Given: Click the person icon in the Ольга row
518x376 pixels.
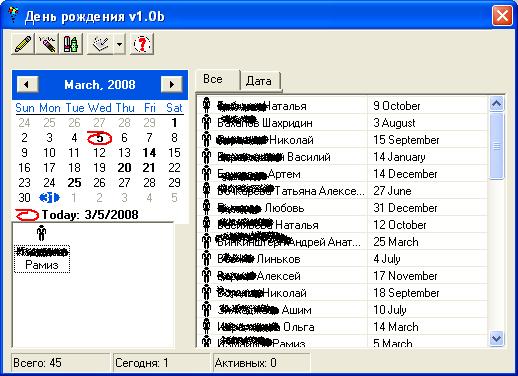Looking at the screenshot, I should (x=207, y=326).
